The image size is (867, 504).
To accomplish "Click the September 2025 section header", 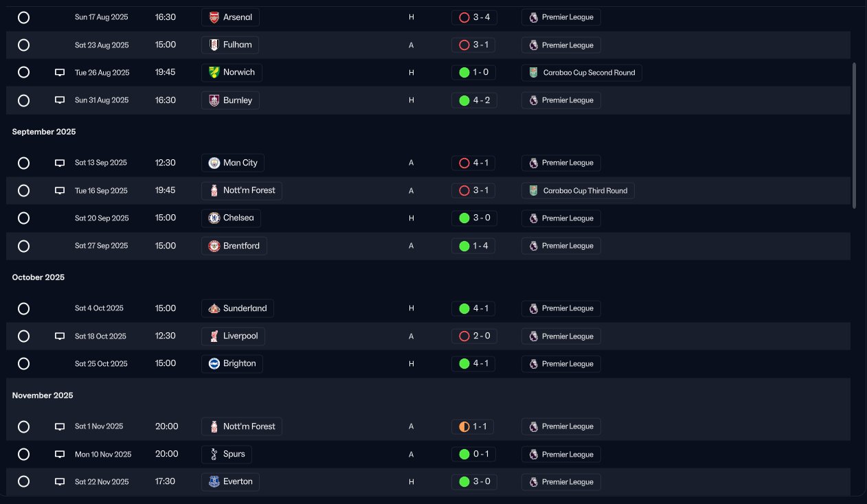I will (x=44, y=132).
